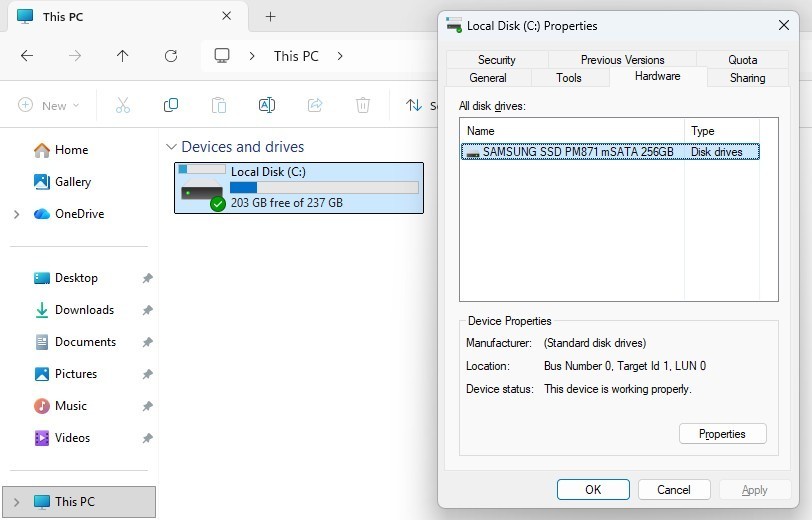Image resolution: width=812 pixels, height=520 pixels.
Task: Click the Delete trash icon
Action: (363, 105)
